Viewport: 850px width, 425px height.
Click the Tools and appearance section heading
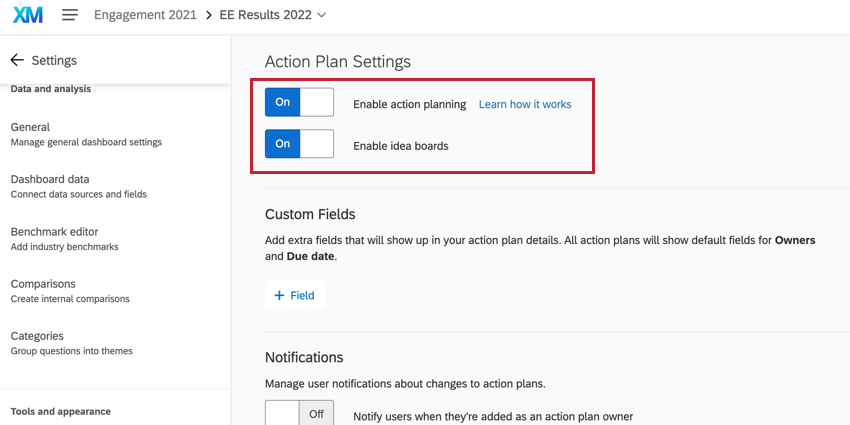click(60, 411)
